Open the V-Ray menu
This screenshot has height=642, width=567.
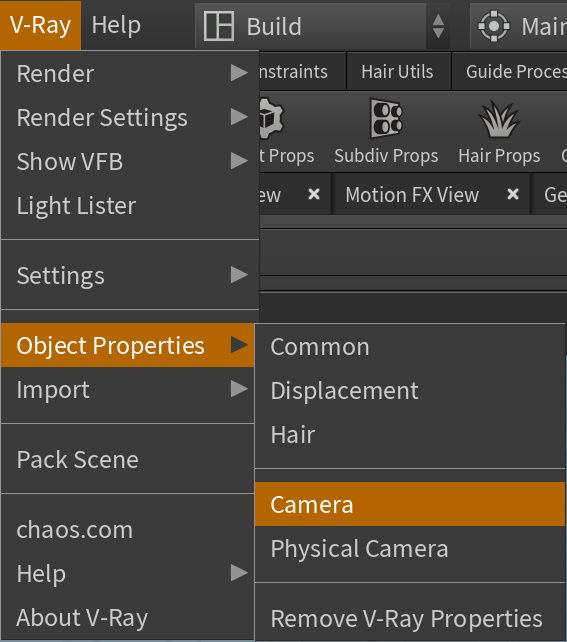(x=40, y=25)
